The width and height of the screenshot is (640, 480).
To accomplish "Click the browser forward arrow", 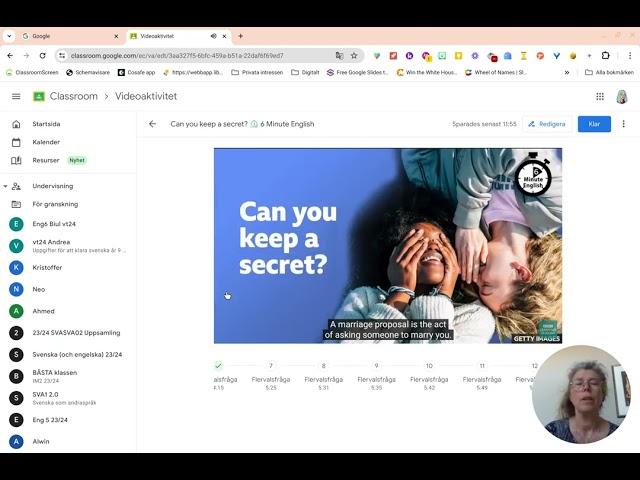I will tap(26, 56).
